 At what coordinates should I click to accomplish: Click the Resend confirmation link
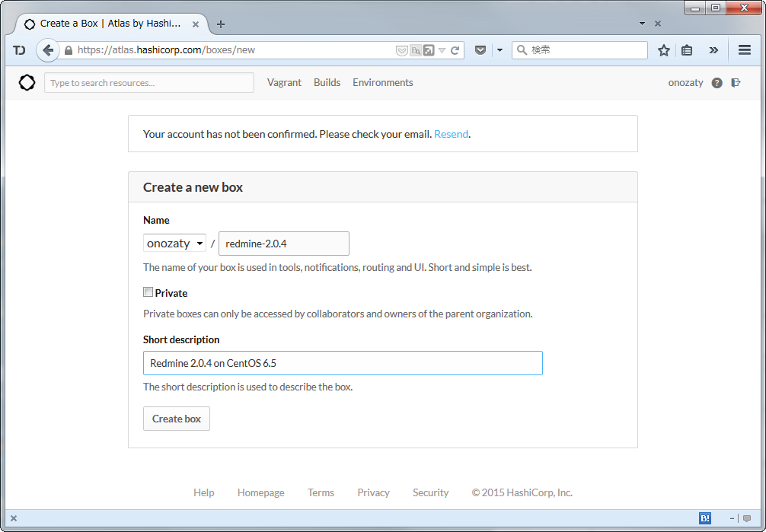[x=451, y=134]
